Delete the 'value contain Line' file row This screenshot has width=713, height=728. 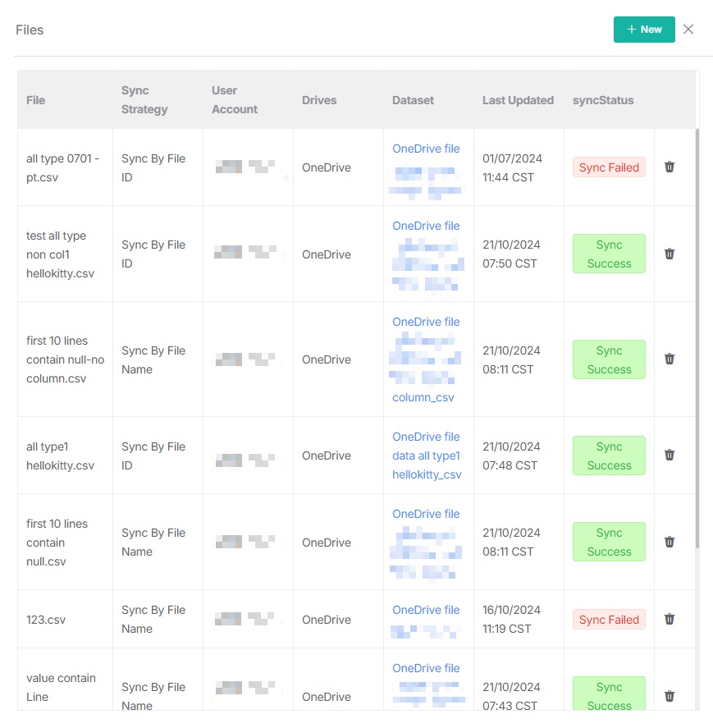coord(670,697)
